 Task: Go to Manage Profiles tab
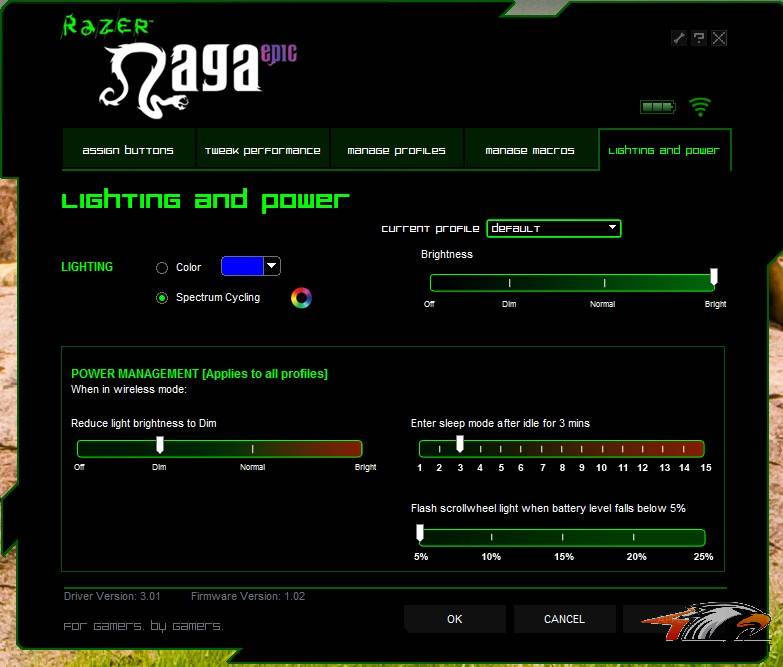coord(396,150)
